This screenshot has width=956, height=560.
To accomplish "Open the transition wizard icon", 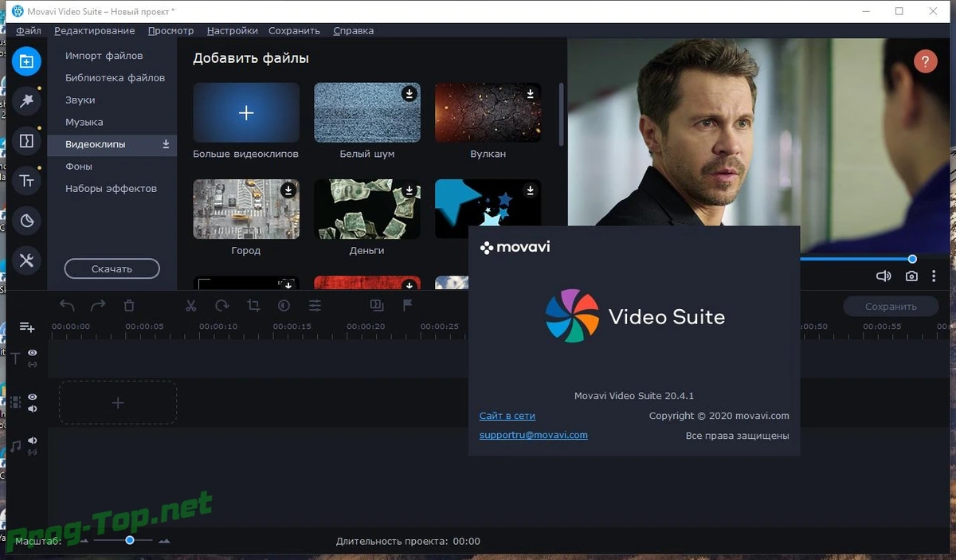I will [x=377, y=305].
